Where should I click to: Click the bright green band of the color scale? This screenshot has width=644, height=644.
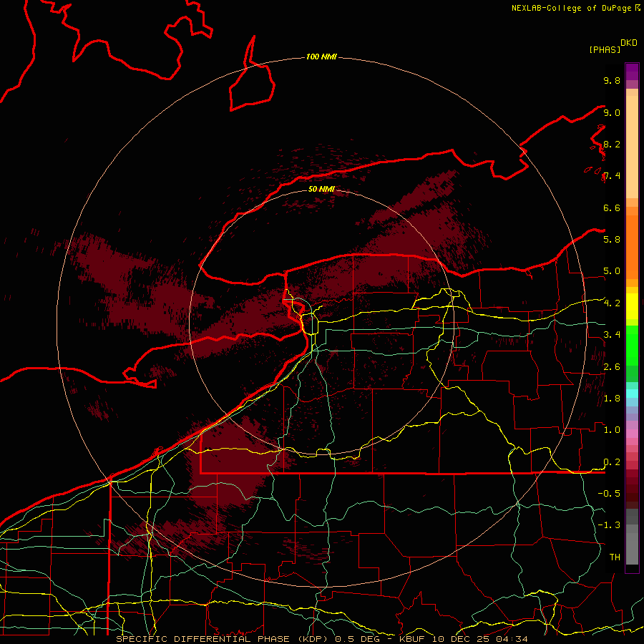click(632, 345)
